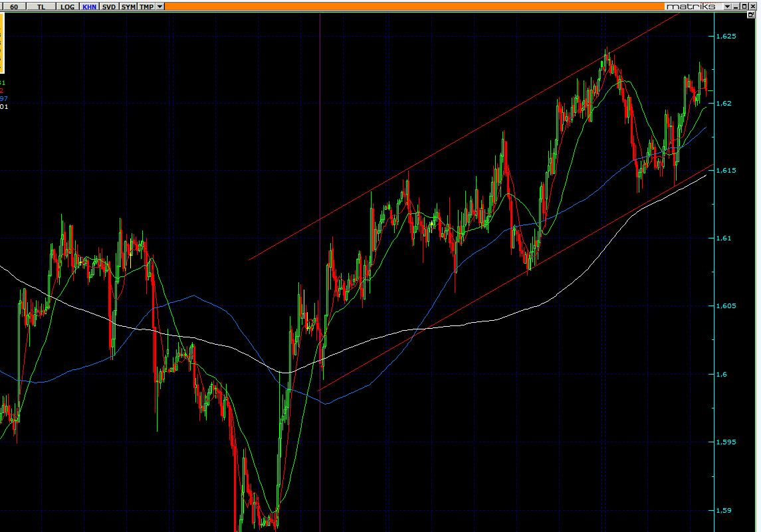Click the matriks logo

691,6
